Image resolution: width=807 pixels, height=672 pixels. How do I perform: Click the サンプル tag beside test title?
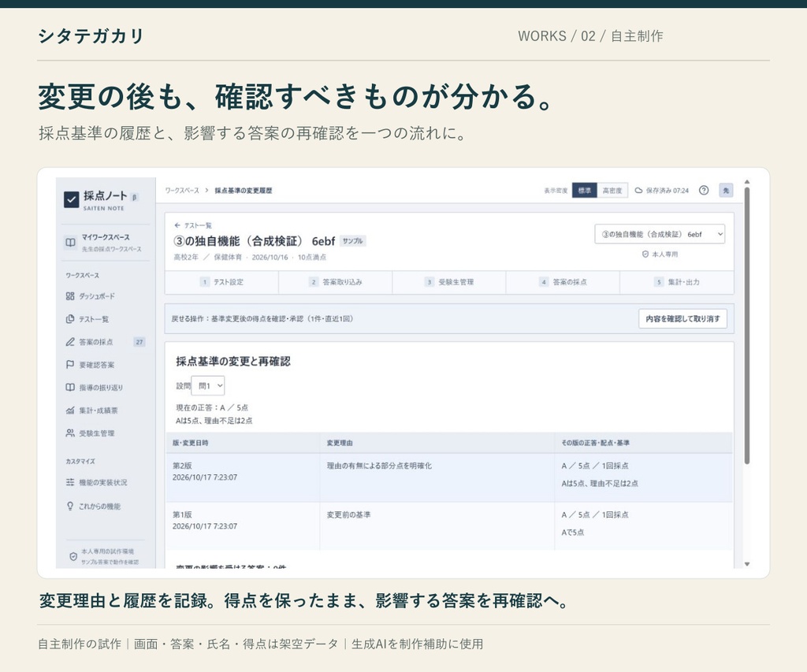pos(352,241)
